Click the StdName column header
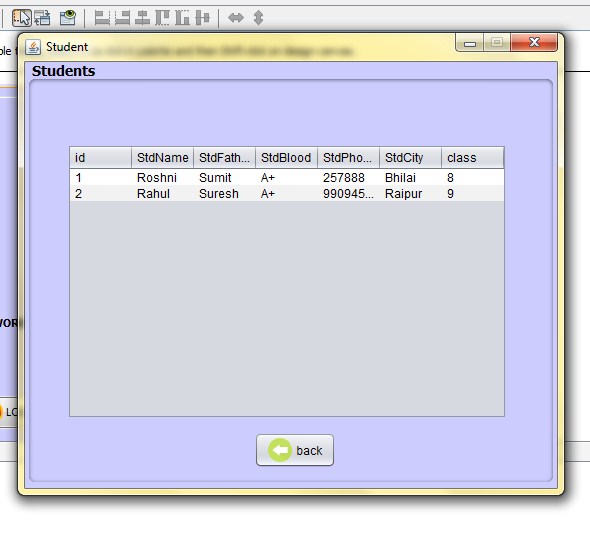 pyautogui.click(x=163, y=158)
